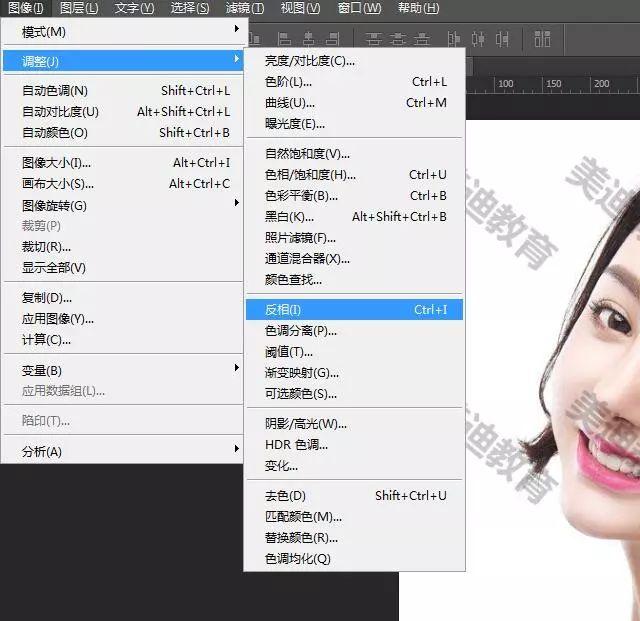Open the 文字(Y) menu
The image size is (640, 621).
point(134,8)
